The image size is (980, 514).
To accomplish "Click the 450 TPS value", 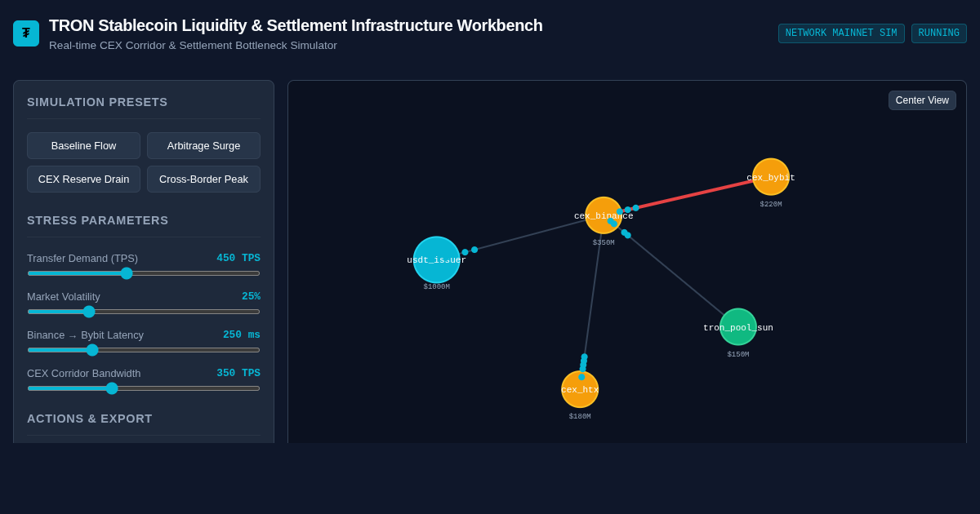I will (238, 258).
